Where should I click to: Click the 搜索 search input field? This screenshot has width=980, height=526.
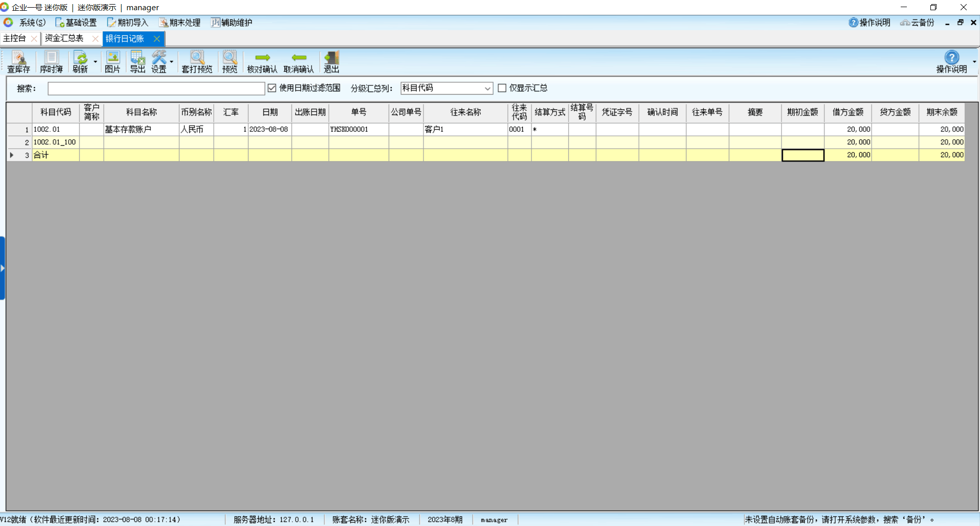pos(156,88)
